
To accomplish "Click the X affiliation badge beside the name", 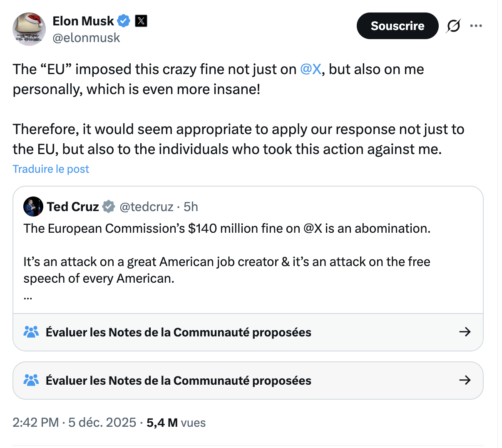I will [141, 21].
